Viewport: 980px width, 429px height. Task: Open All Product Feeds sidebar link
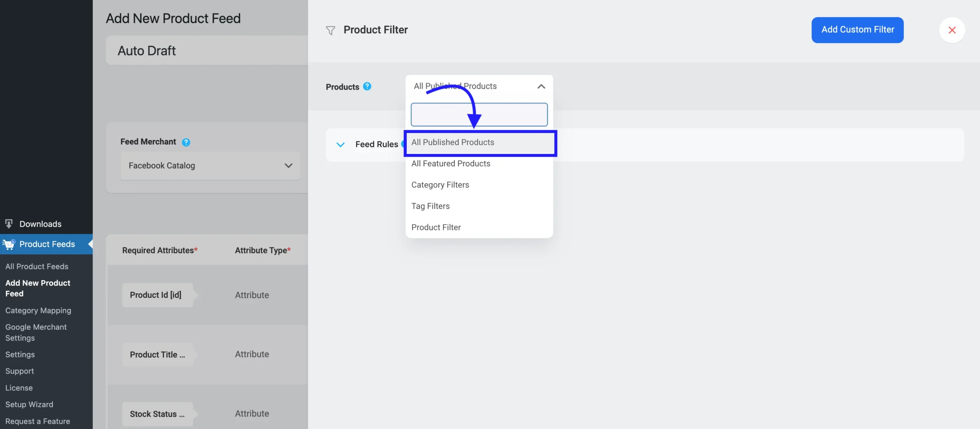click(x=37, y=266)
